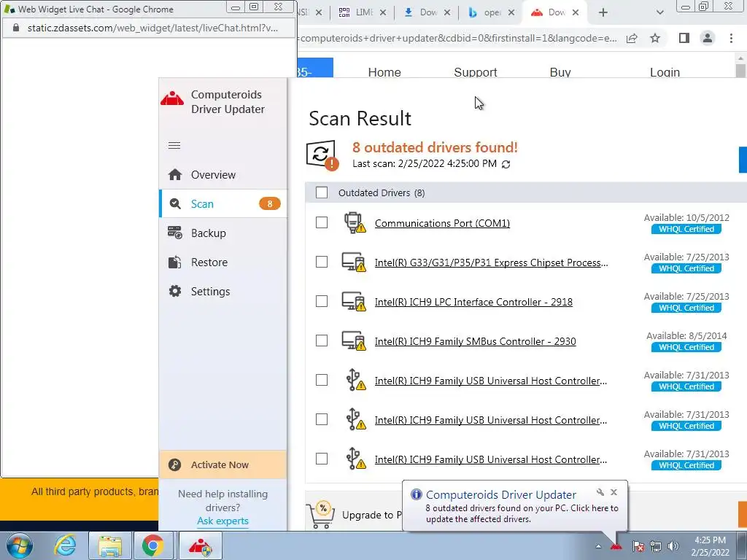Click the Activate Now button

tap(223, 464)
